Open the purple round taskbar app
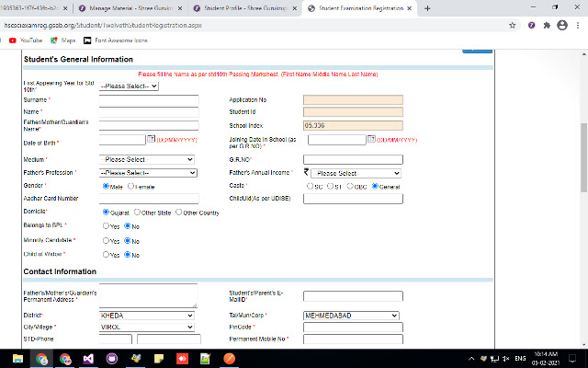 point(112,359)
